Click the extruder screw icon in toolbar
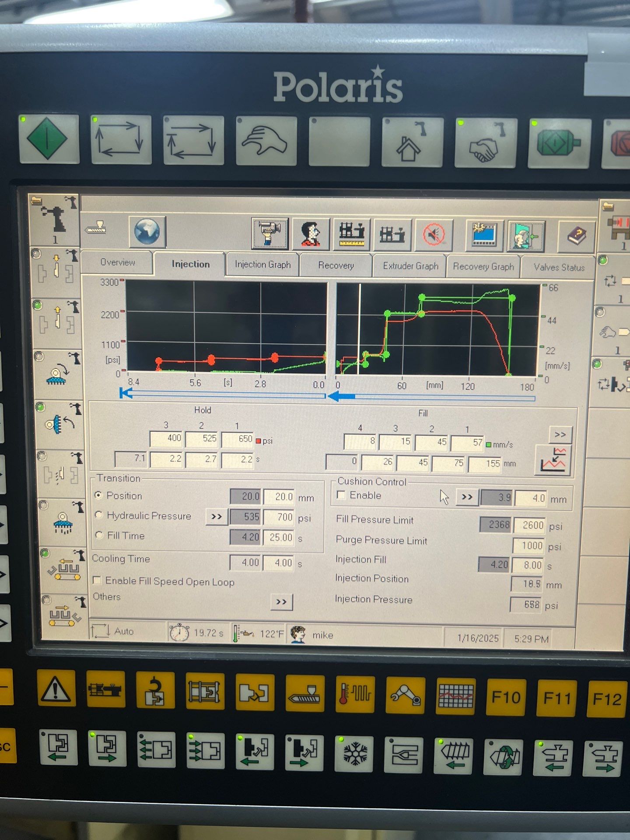630x840 pixels. 96,227
